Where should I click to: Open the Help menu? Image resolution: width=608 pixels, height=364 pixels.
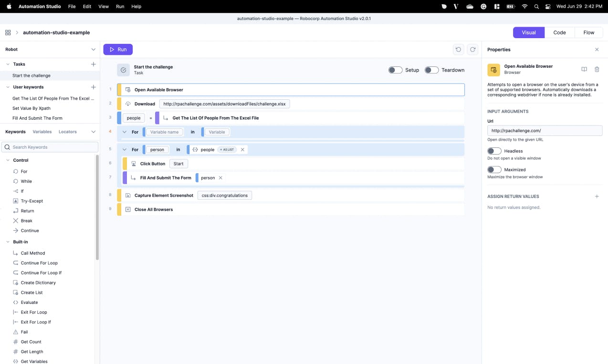136,7
